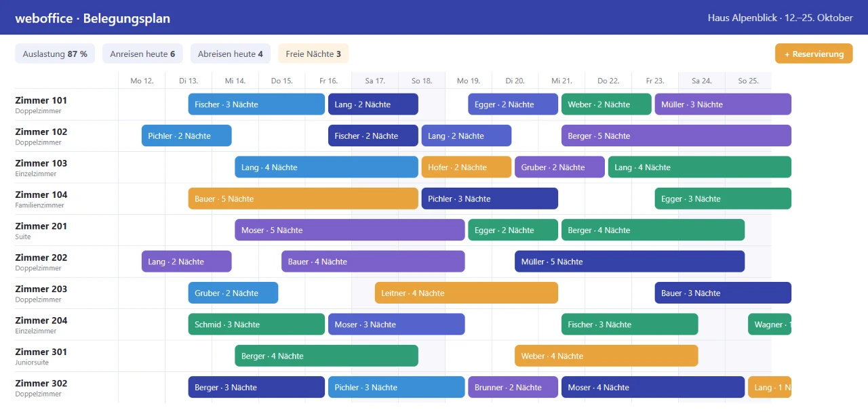Open Moser's 3-night booking in Zimmer 204
The width and height of the screenshot is (868, 412).
pyautogui.click(x=397, y=325)
